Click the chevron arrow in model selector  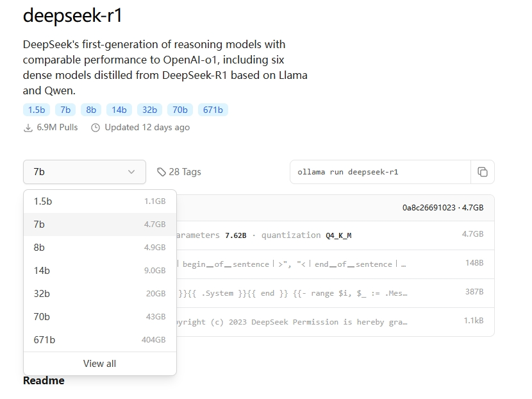click(x=131, y=172)
